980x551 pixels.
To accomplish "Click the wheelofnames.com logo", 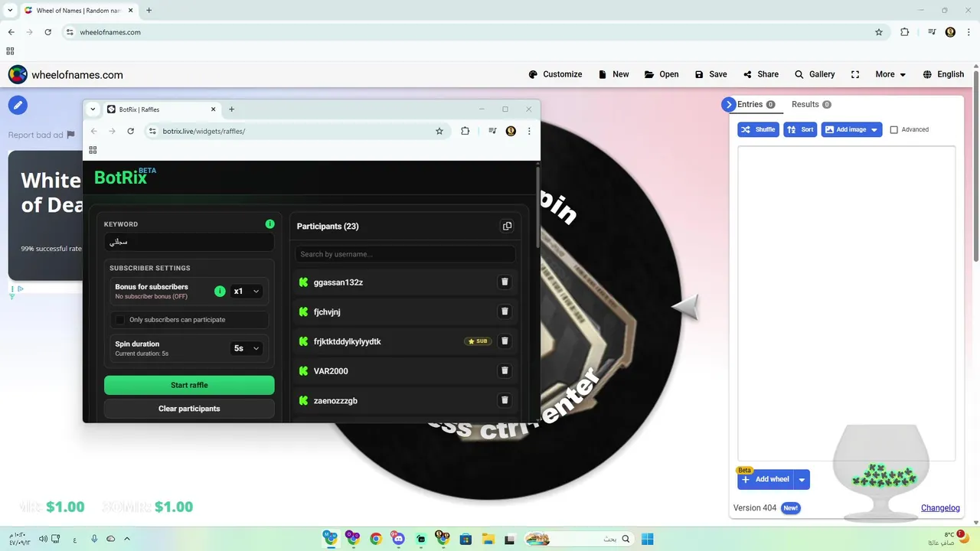I will click(x=66, y=74).
